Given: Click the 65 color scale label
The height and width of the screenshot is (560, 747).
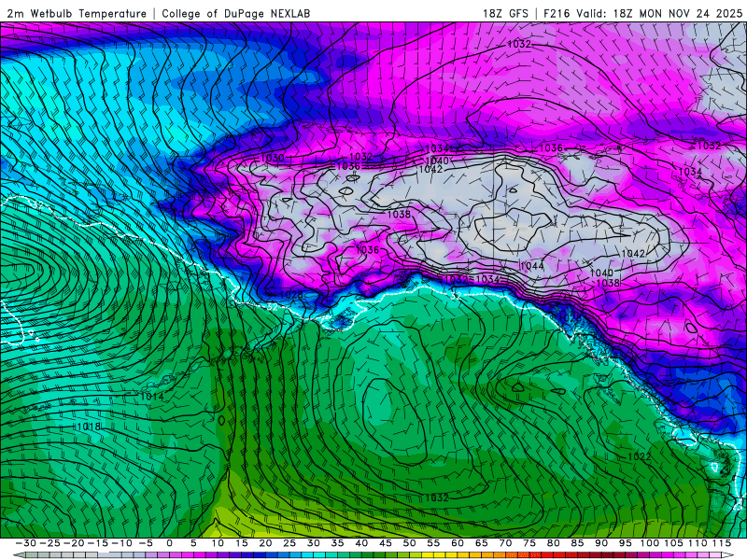Looking at the screenshot, I should [481, 543].
